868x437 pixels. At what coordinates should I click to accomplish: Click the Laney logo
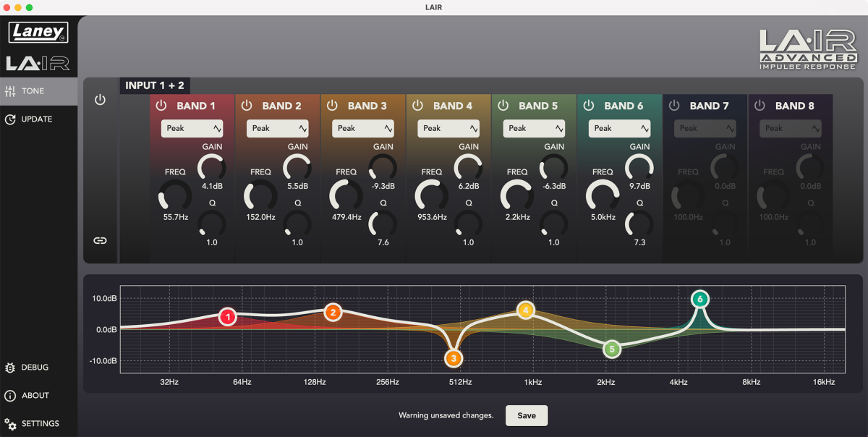click(38, 32)
